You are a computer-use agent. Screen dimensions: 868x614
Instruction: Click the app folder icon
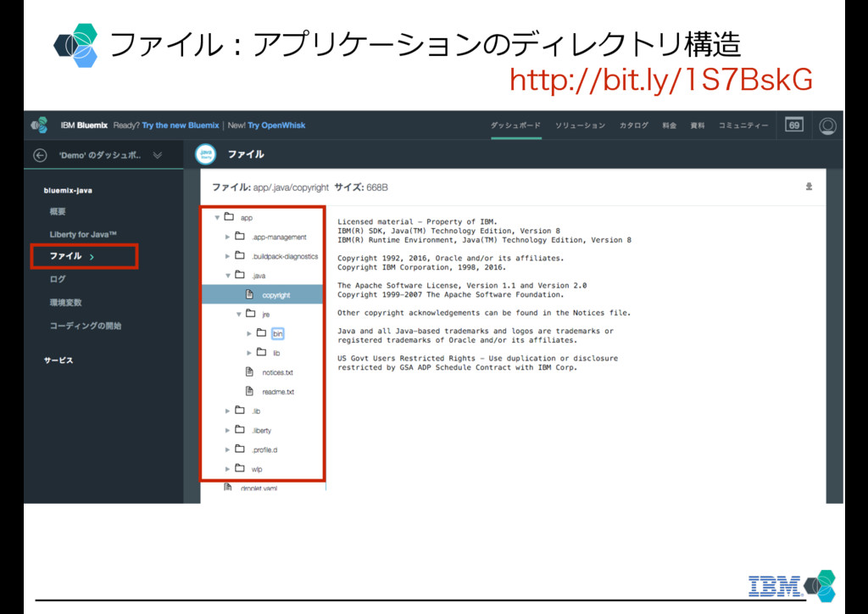tap(229, 217)
